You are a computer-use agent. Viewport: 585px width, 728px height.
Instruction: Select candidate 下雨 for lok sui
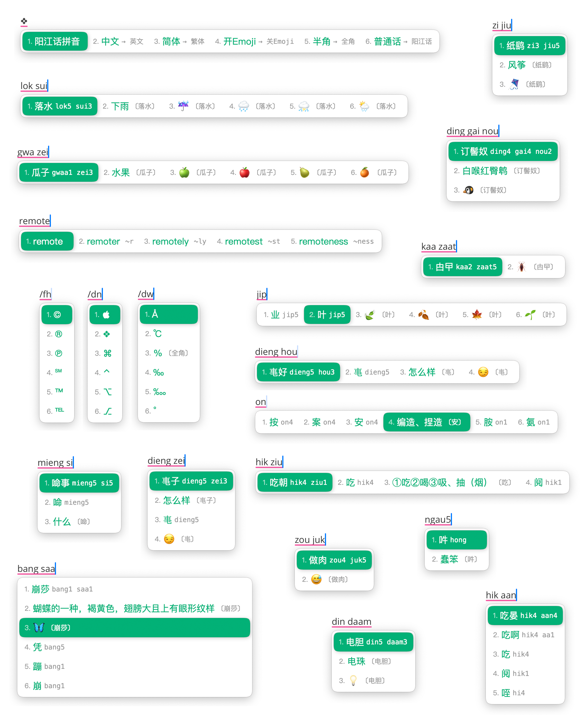coord(128,106)
